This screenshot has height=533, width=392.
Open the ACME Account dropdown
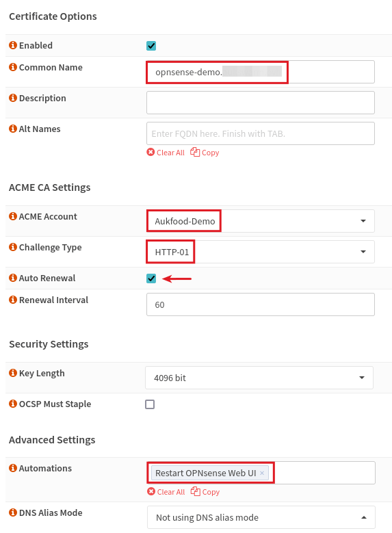(261, 221)
